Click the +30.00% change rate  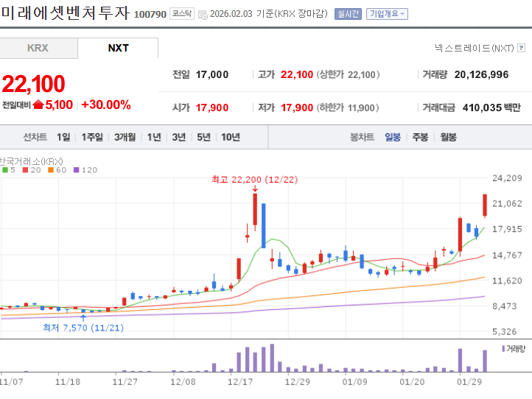pyautogui.click(x=106, y=105)
